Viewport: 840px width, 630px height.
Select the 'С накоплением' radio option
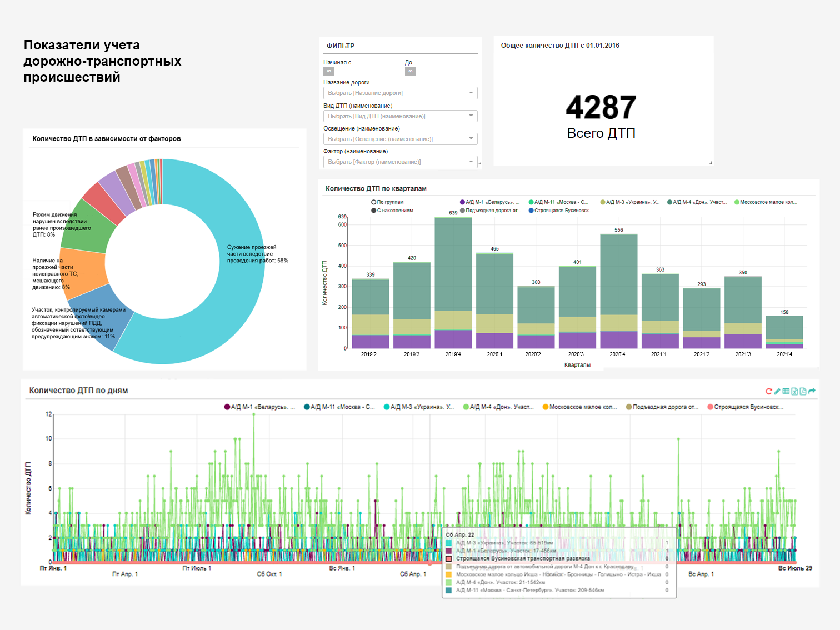pos(392,211)
